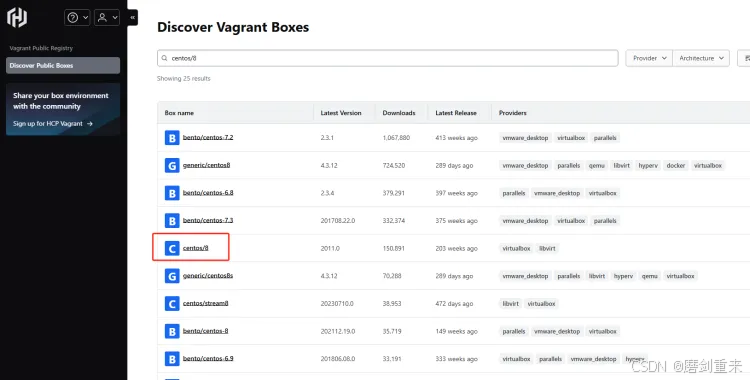Viewport: 750px width, 380px height.
Task: Click the hyperv tag in generic/centos8 row
Action: click(x=648, y=166)
